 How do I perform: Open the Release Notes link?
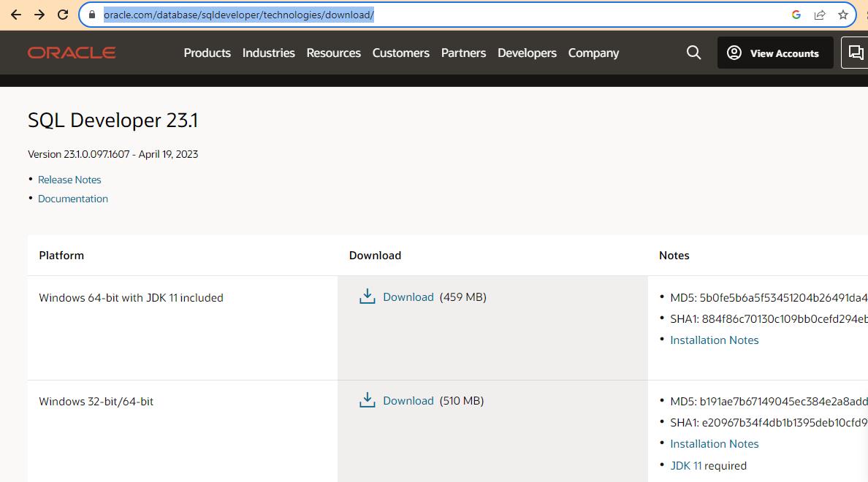pos(69,180)
